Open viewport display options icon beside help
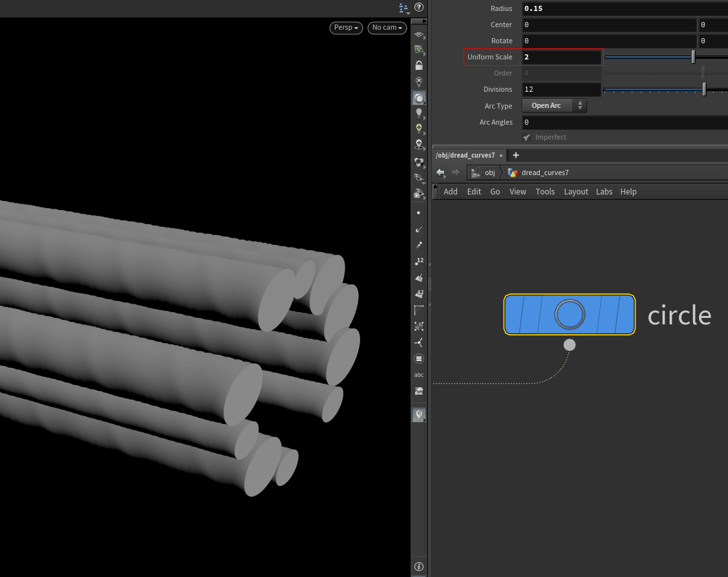 (x=403, y=7)
